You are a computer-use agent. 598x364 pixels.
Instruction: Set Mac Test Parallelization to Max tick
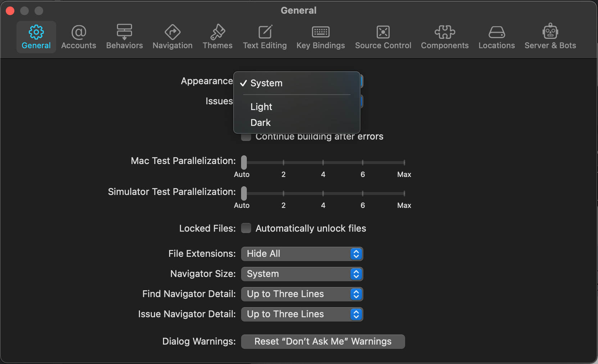(404, 163)
